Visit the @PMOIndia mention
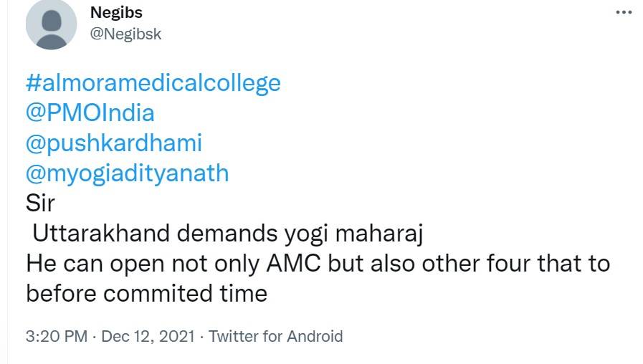643x364 pixels. tap(90, 112)
